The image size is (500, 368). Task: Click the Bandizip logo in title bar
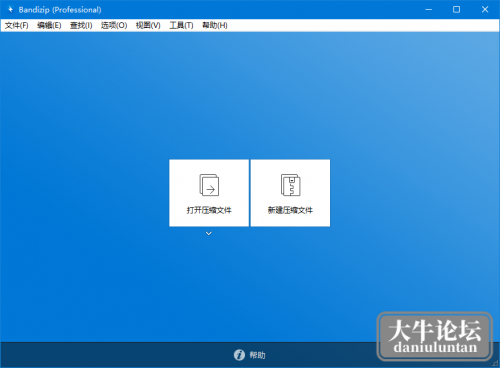click(x=11, y=10)
